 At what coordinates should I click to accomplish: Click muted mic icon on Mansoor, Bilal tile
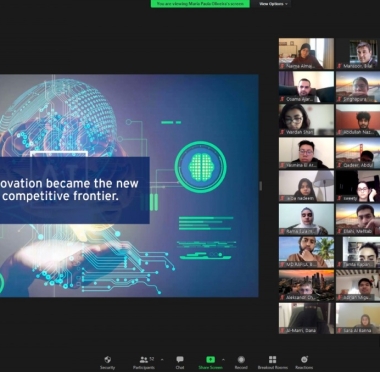(339, 66)
